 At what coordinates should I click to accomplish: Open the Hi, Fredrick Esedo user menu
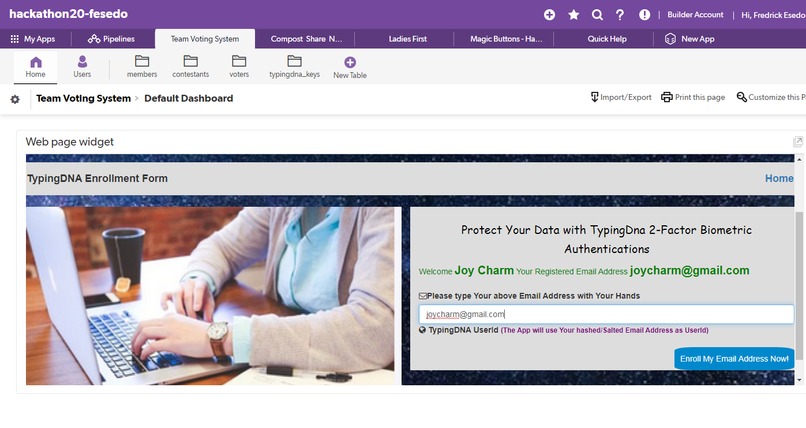point(773,15)
